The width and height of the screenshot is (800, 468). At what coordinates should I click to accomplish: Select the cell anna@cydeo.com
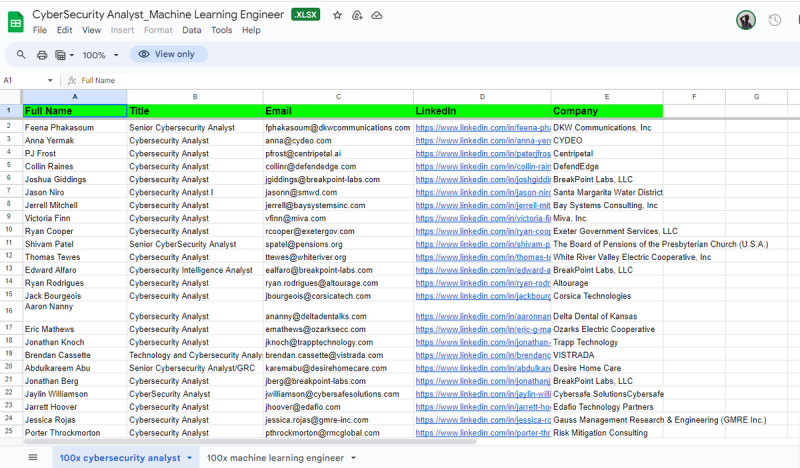(x=338, y=140)
